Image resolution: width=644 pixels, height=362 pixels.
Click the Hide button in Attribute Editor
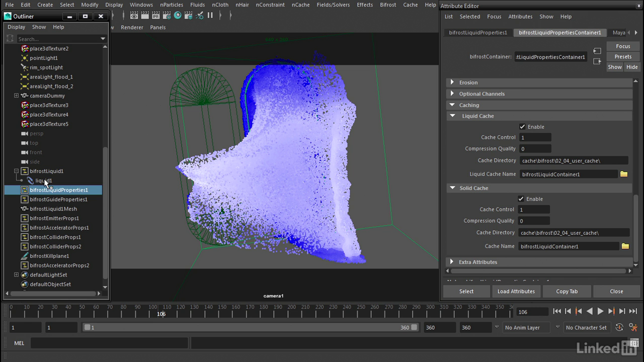click(632, 67)
